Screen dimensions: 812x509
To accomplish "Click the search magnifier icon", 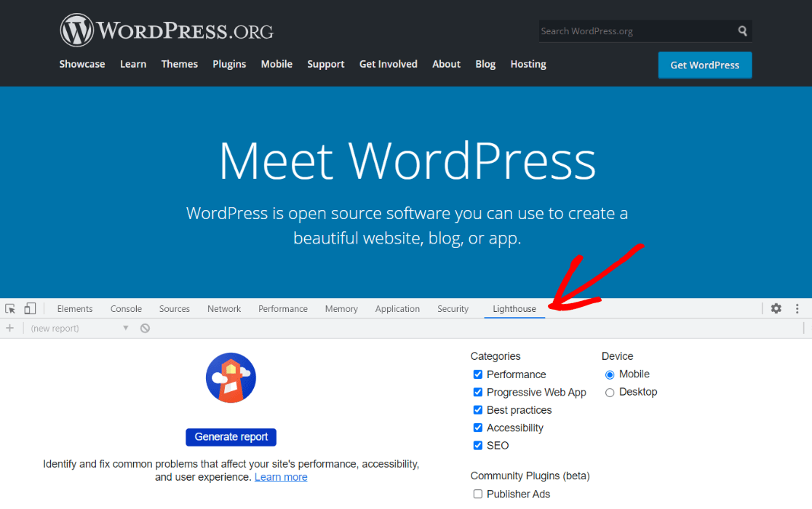I will pos(742,31).
